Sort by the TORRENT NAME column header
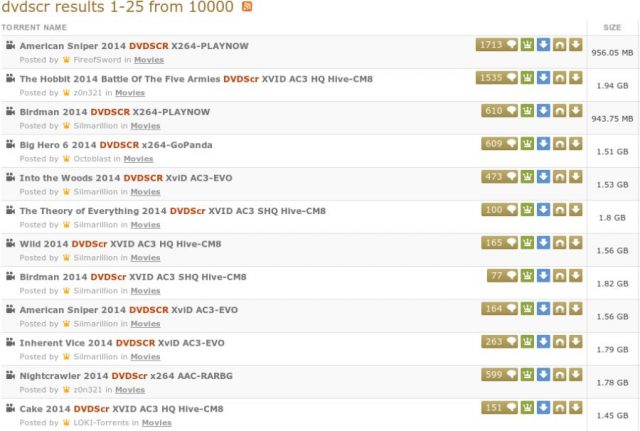The height and width of the screenshot is (431, 640). point(34,27)
